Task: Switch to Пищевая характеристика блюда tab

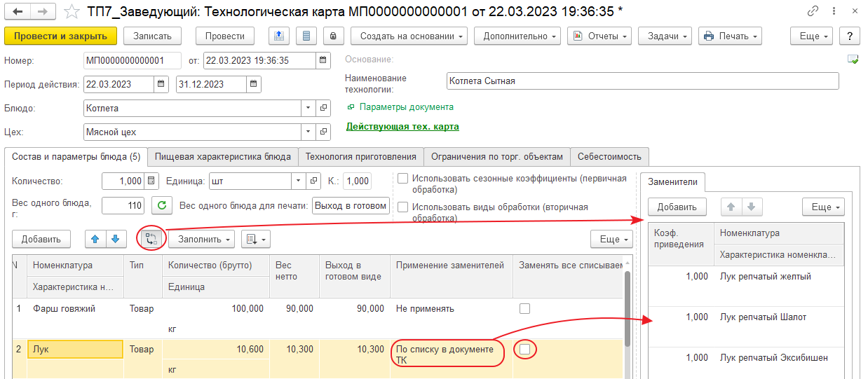Action: pos(223,156)
